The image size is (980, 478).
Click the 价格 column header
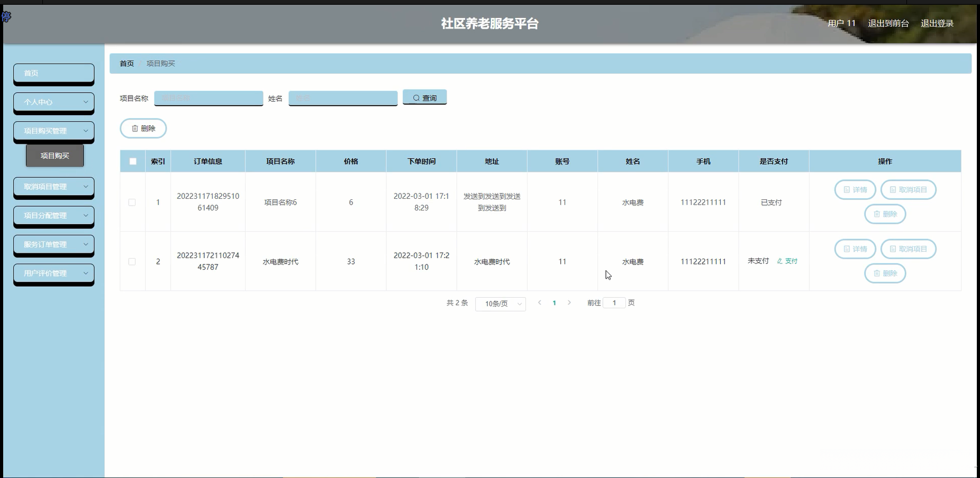(351, 161)
